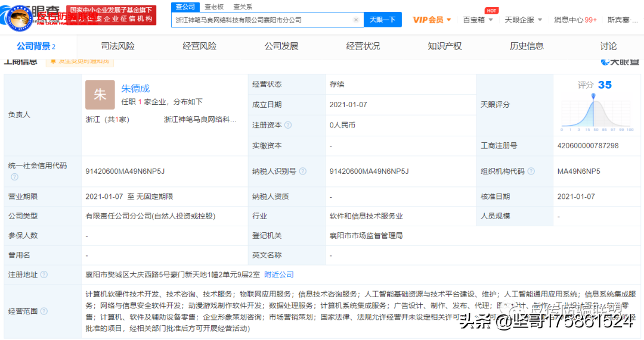Switch to 查关系 search tab

tap(243, 7)
